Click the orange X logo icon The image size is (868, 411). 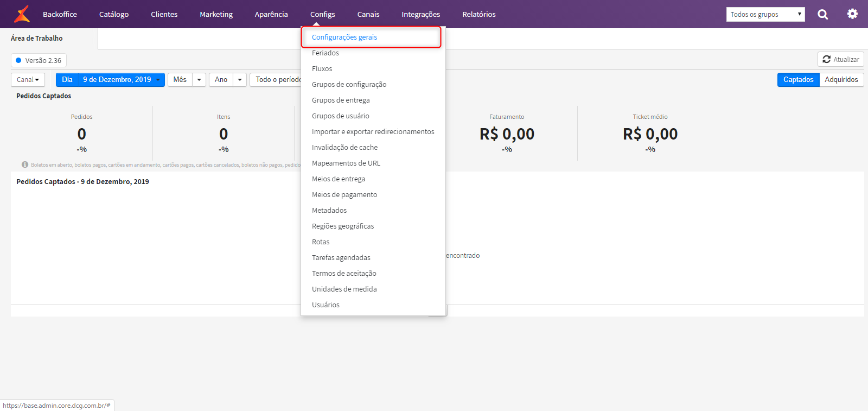click(22, 14)
